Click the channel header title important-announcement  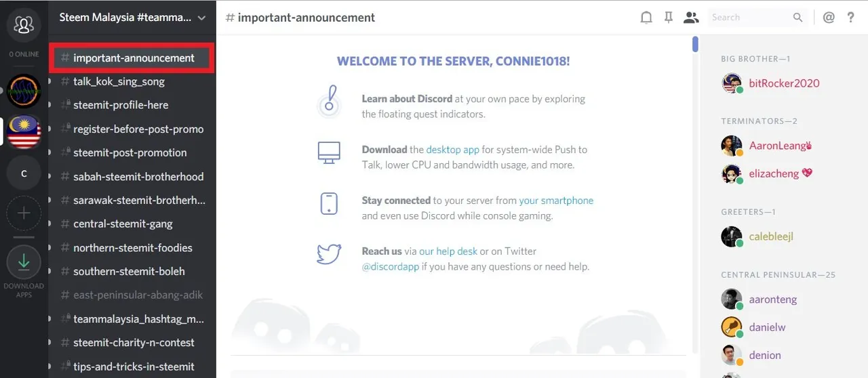point(307,18)
